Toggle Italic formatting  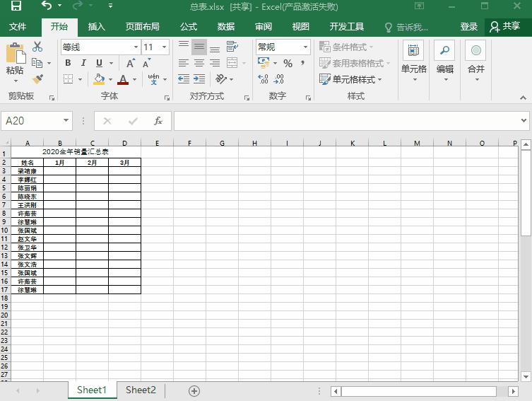pyautogui.click(x=83, y=63)
